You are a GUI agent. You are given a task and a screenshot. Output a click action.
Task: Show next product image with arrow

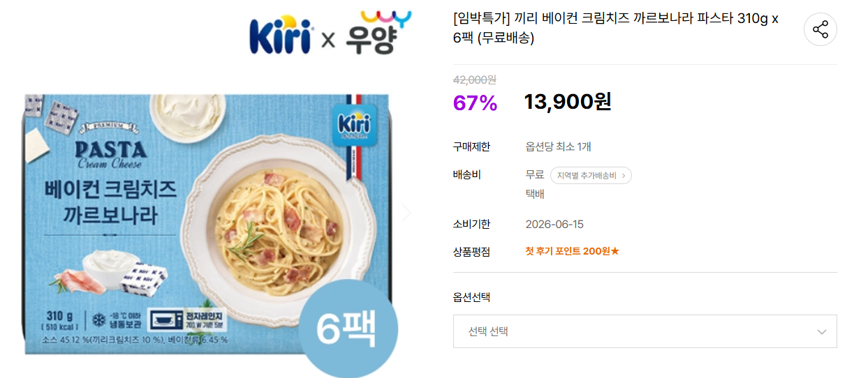click(406, 213)
